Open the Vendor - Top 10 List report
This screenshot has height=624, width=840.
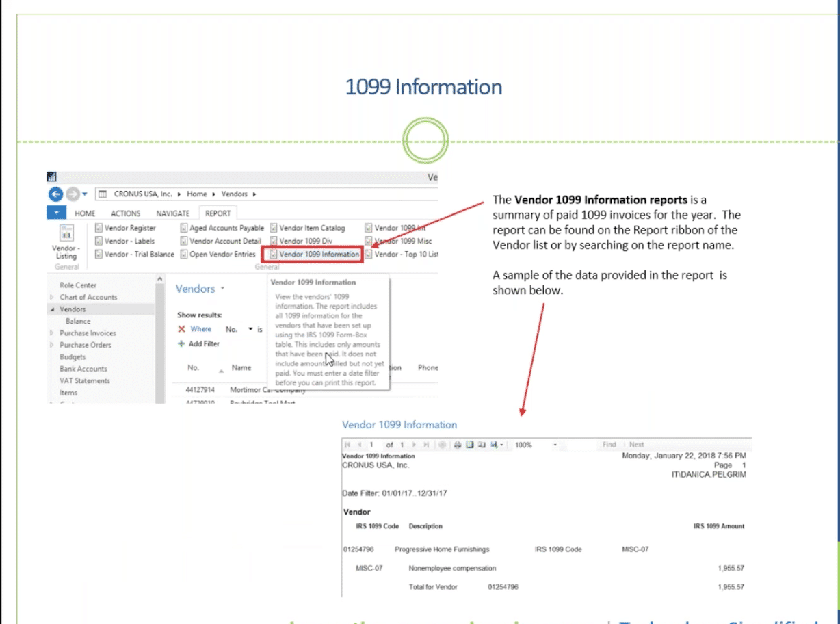pyautogui.click(x=402, y=254)
